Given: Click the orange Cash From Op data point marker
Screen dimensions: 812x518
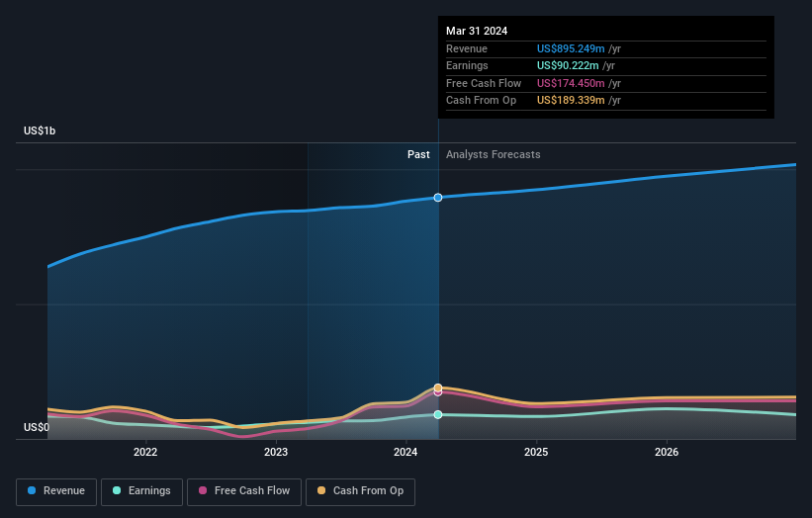Looking at the screenshot, I should [438, 388].
